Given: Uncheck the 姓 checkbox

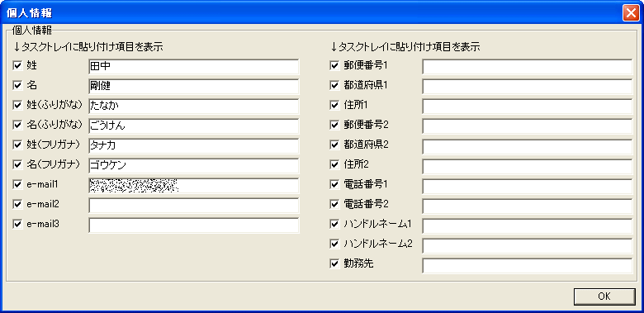Looking at the screenshot, I should coord(17,65).
